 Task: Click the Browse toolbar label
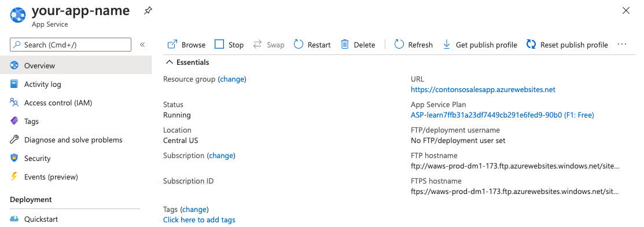coord(193,45)
